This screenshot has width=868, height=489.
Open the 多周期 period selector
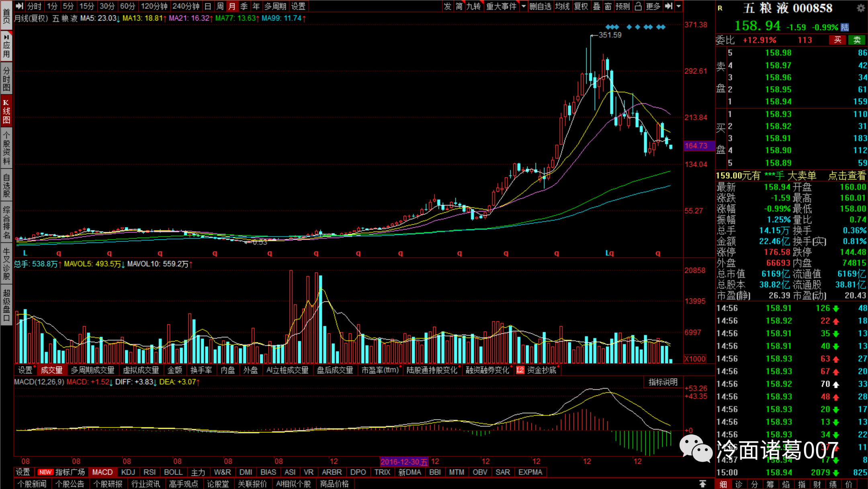click(275, 6)
